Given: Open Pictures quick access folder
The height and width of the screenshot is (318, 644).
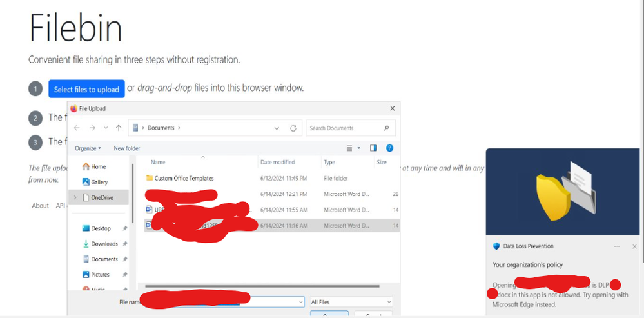Looking at the screenshot, I should coord(100,274).
